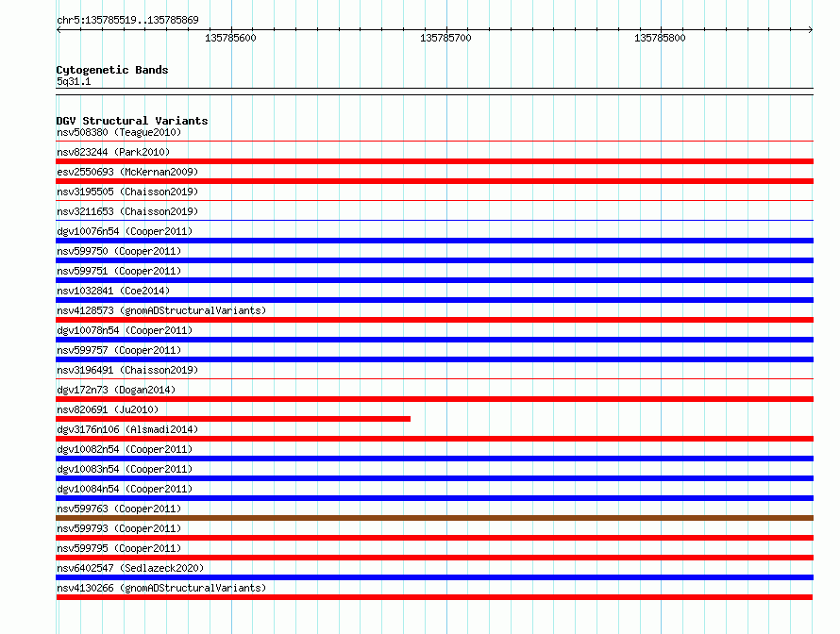
Task: Click nsv3211653 (Chaisson2019) label
Action: coord(127,211)
